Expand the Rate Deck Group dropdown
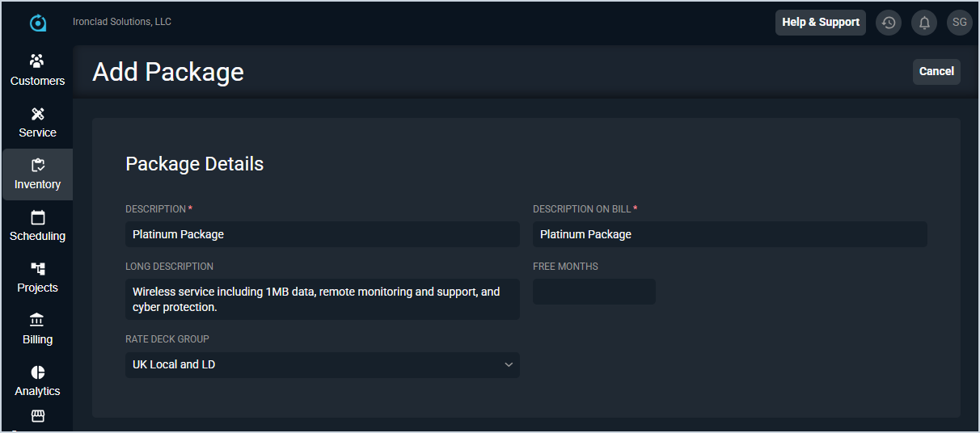Screen dimensions: 980x433 point(323,364)
